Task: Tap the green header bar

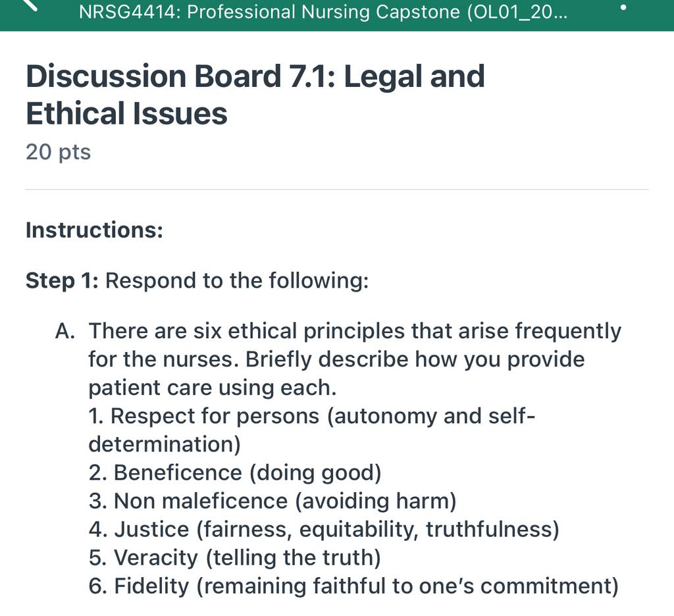Action: (337, 15)
